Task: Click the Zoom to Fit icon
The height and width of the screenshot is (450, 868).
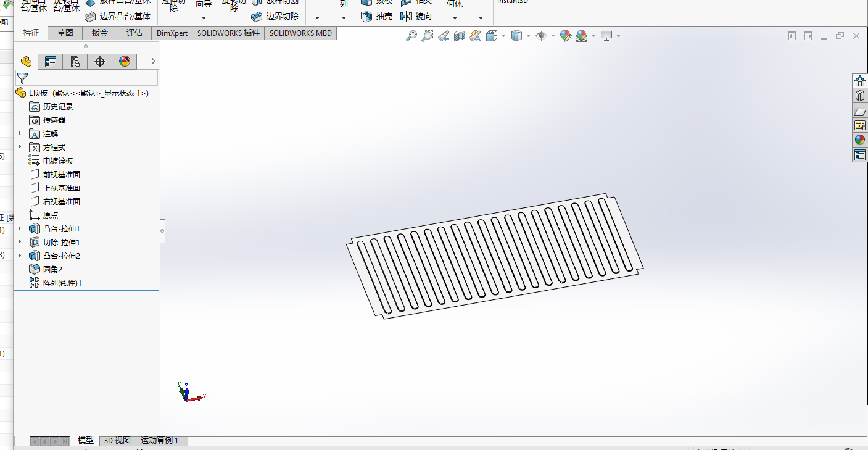Action: (411, 36)
